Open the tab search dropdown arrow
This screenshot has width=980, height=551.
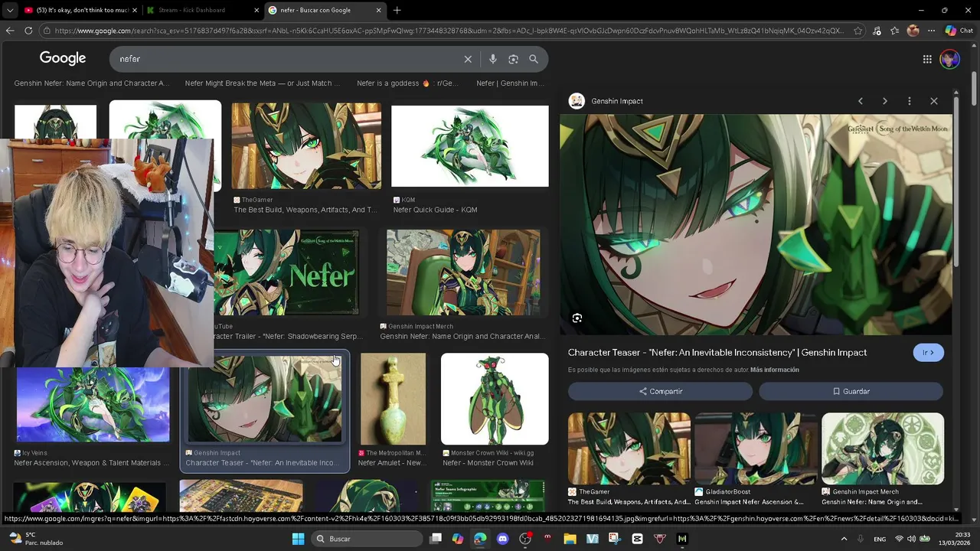[9, 10]
